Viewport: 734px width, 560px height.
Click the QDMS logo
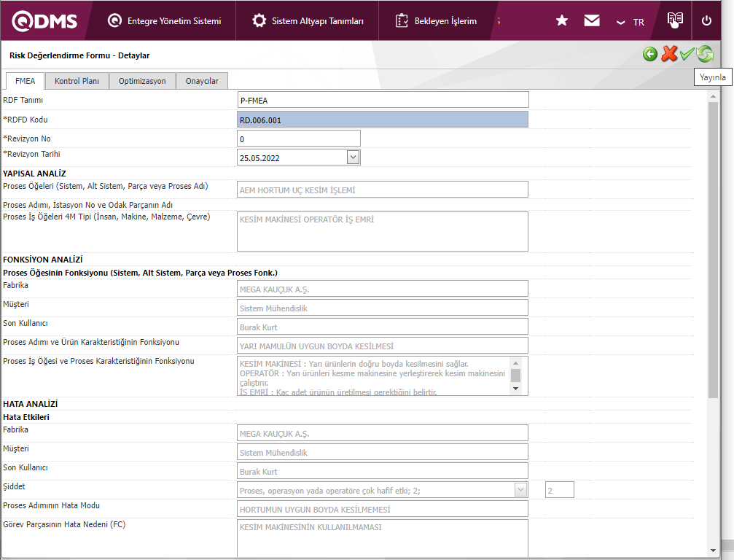coord(44,21)
